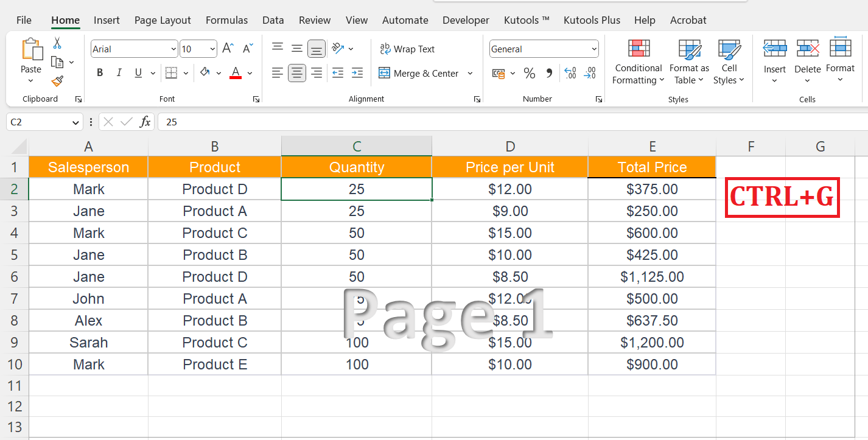Open the Kutools Plus menu

click(592, 20)
